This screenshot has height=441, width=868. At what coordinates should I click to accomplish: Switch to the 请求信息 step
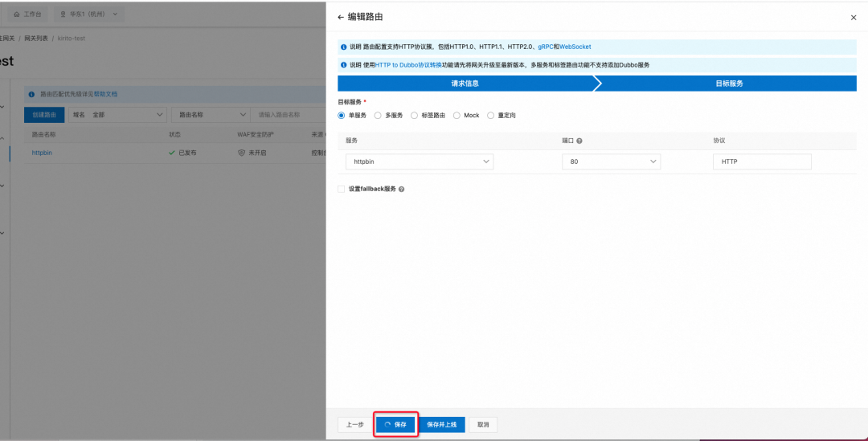tap(465, 84)
